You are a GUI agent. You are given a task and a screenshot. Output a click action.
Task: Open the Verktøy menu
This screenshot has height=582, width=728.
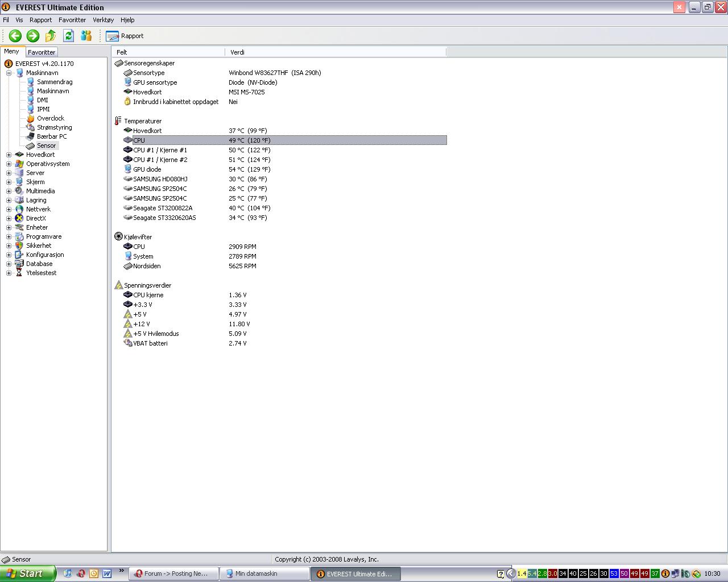click(103, 20)
